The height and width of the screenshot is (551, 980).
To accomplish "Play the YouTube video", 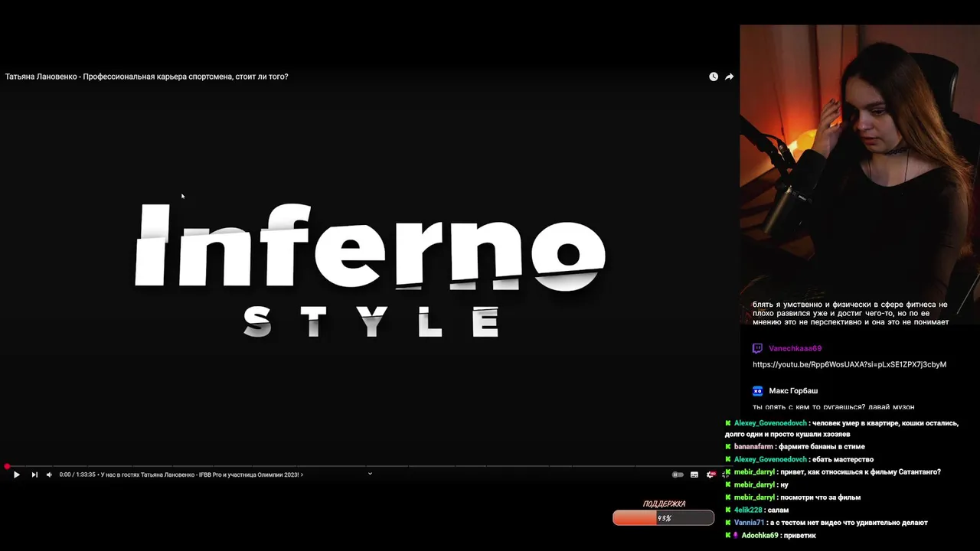I will (16, 474).
